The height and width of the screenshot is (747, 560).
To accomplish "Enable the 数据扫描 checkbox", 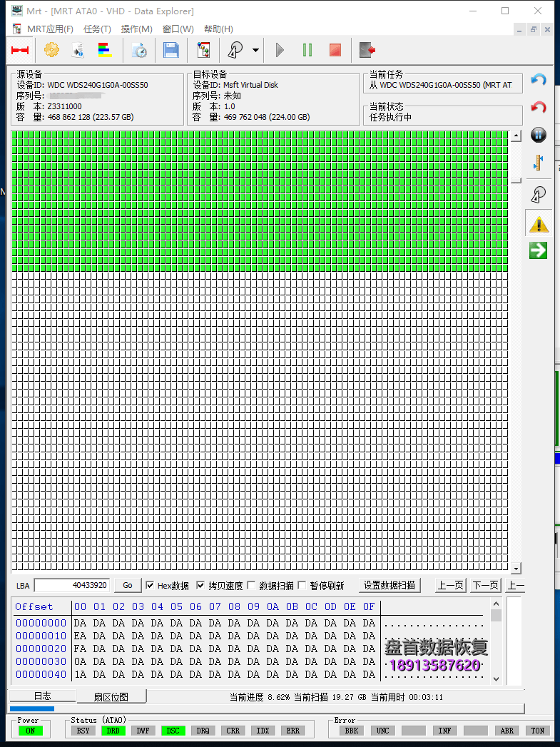I will [251, 585].
